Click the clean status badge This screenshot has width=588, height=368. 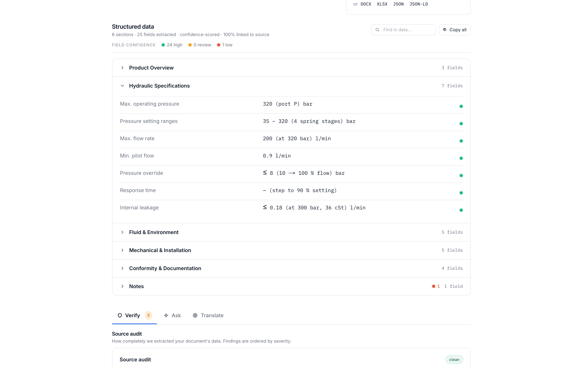point(454,360)
